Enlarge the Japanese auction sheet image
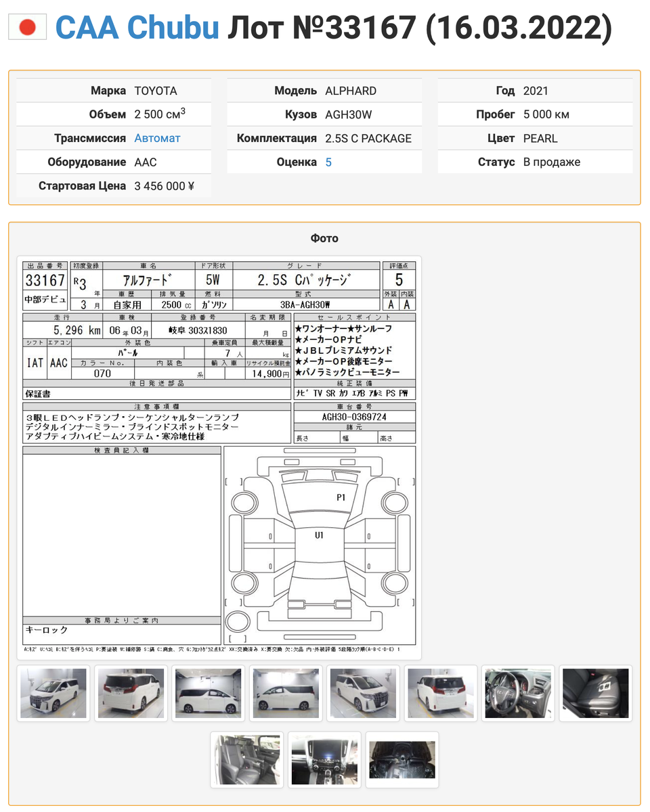 (x=219, y=457)
